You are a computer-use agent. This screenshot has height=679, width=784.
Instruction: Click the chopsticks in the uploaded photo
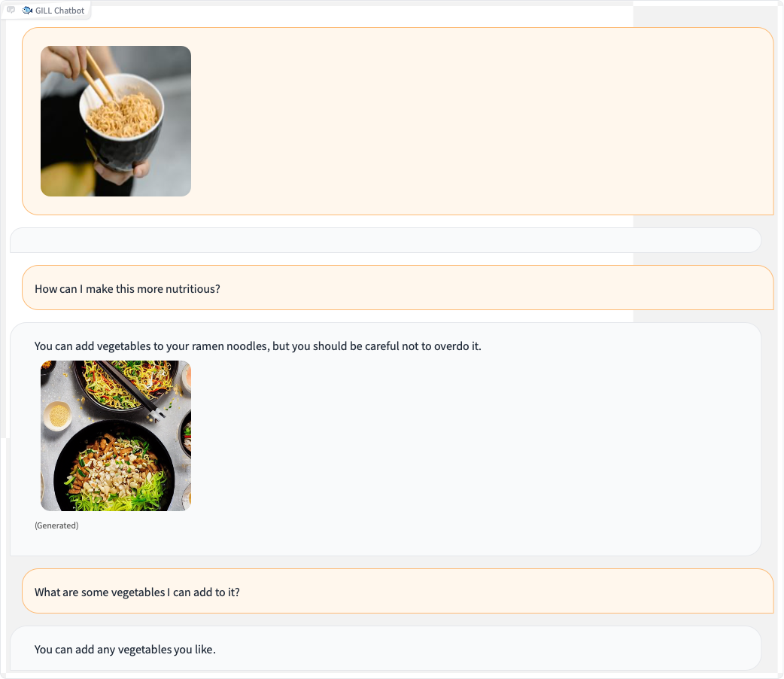click(x=98, y=75)
